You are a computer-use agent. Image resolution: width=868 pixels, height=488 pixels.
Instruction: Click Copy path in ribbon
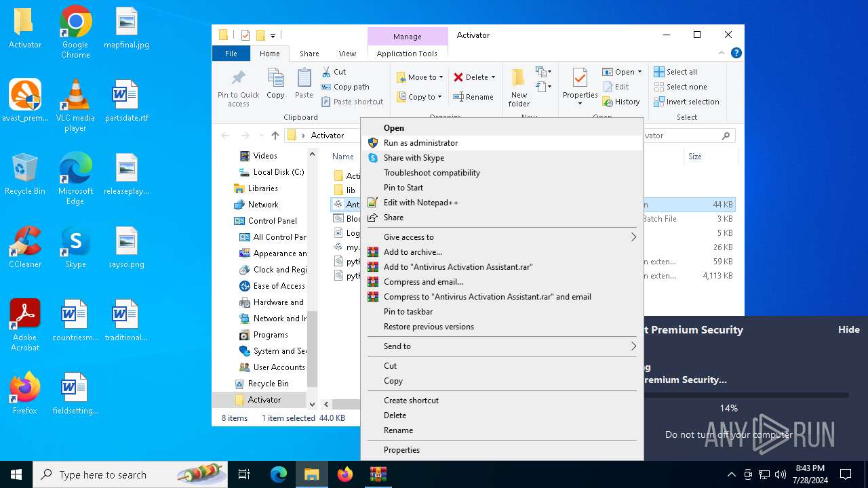pos(345,87)
